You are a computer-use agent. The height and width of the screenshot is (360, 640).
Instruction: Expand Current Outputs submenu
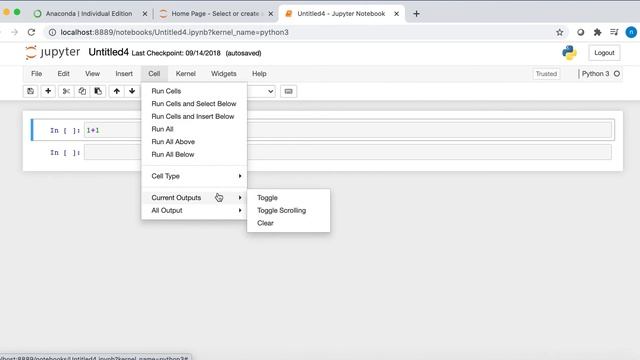click(194, 198)
